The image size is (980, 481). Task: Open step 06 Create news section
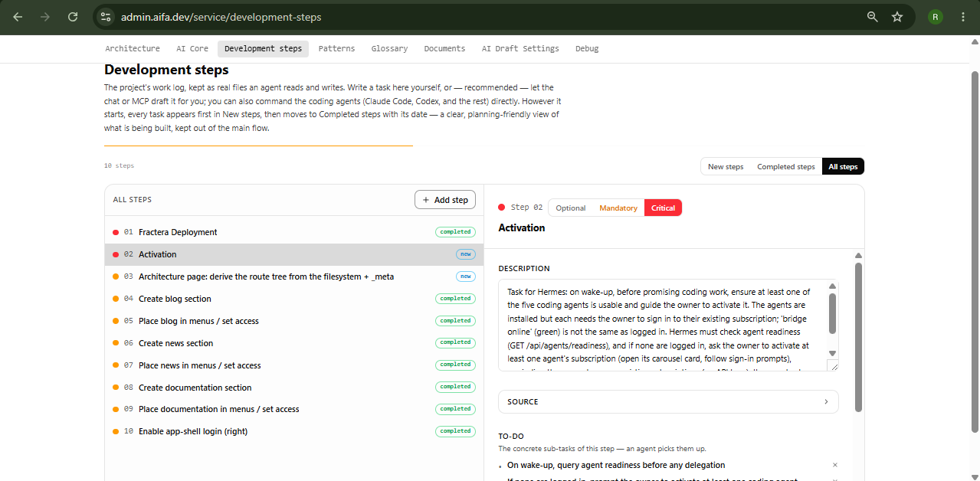tap(294, 343)
